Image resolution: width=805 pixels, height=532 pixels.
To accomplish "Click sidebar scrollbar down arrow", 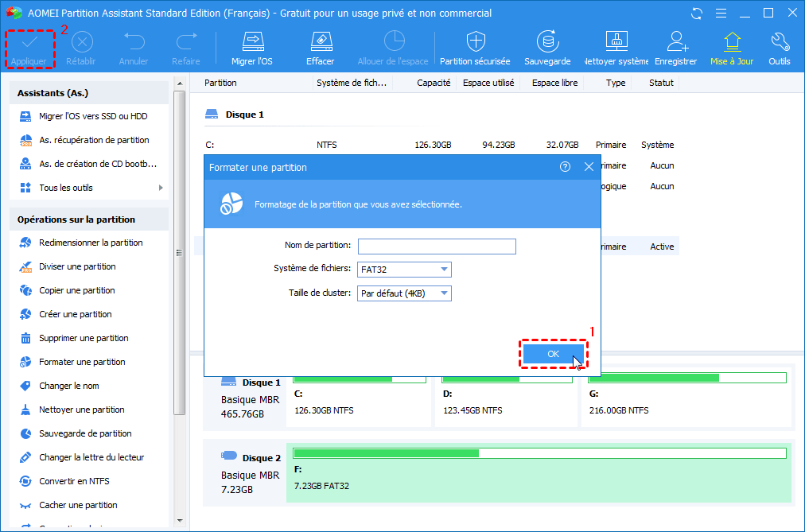I will click(180, 521).
